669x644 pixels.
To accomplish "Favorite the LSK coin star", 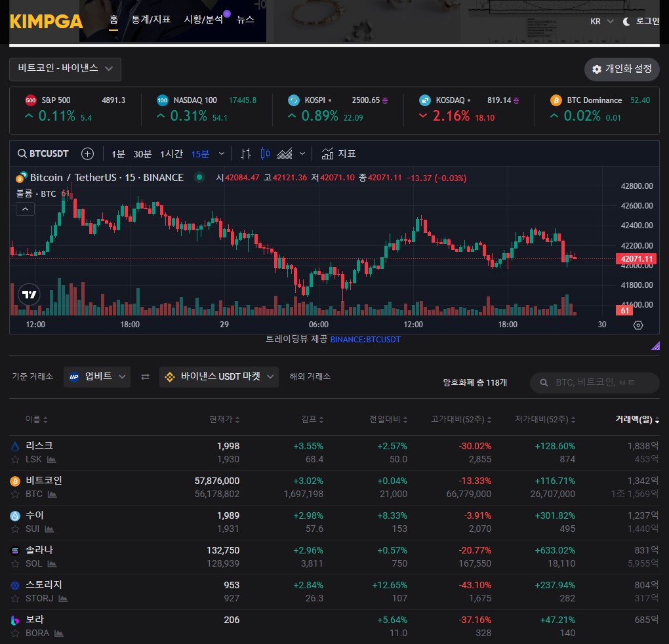I will tap(15, 460).
